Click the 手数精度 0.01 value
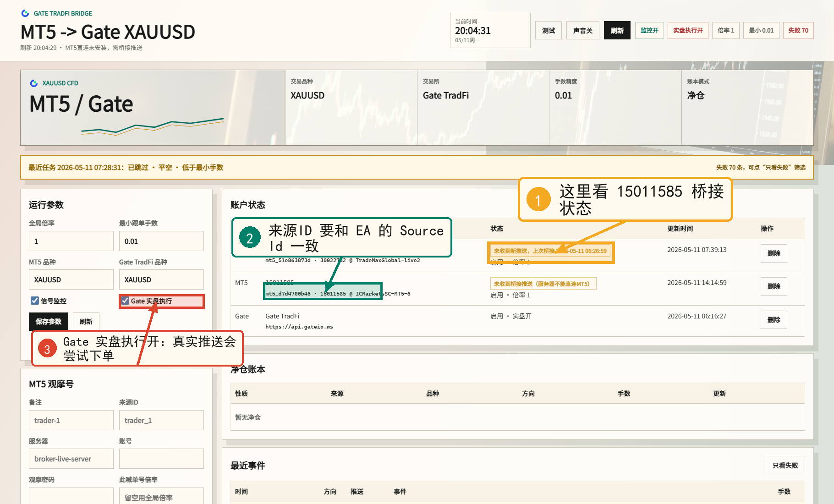 [563, 95]
